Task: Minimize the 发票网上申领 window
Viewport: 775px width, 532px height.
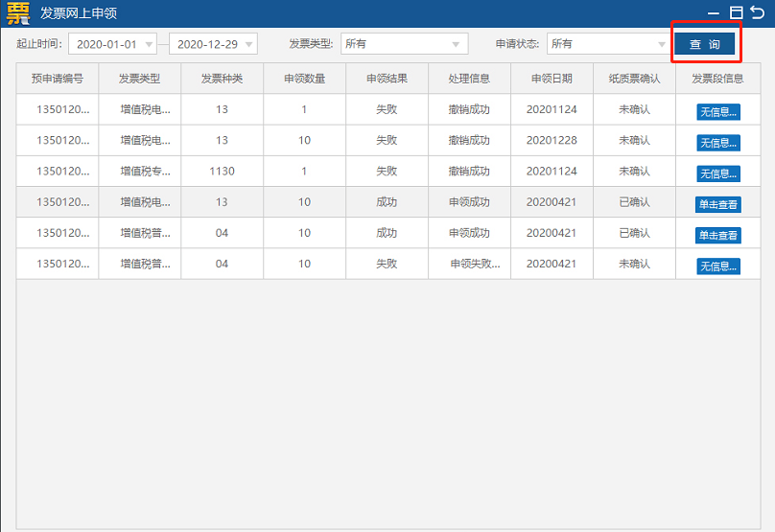Action: (714, 13)
